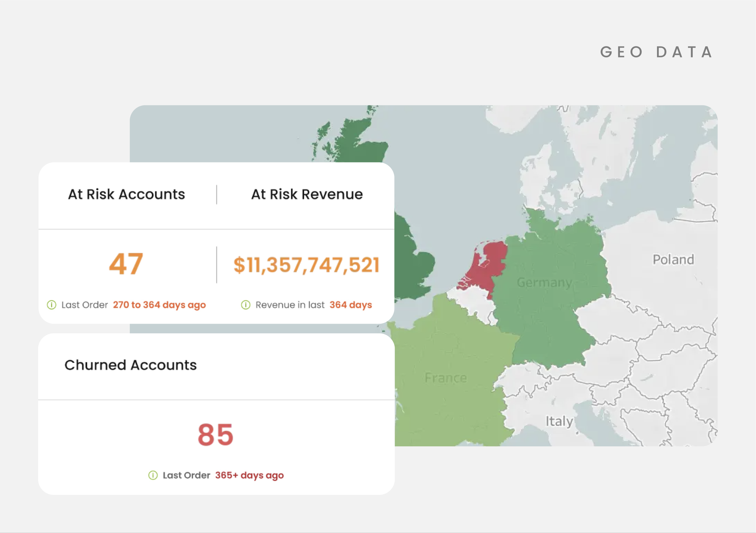Select the At Risk Revenue heading
This screenshot has height=533, width=756.
click(307, 194)
